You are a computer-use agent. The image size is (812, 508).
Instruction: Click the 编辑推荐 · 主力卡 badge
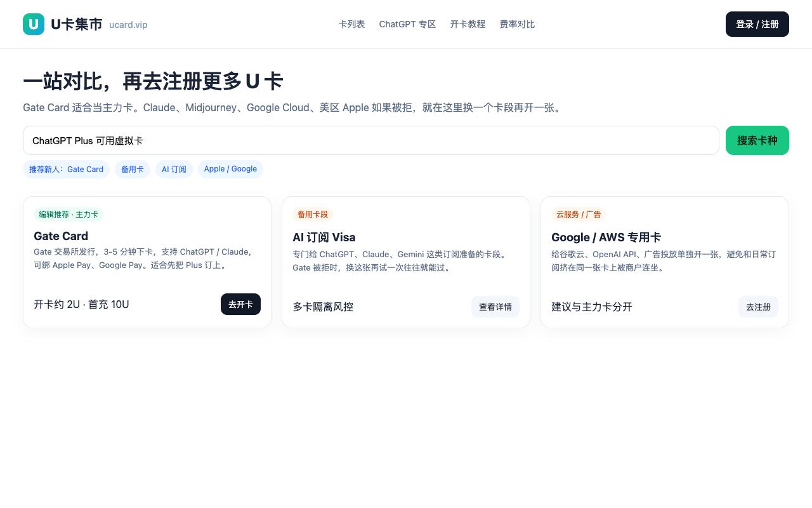[69, 215]
